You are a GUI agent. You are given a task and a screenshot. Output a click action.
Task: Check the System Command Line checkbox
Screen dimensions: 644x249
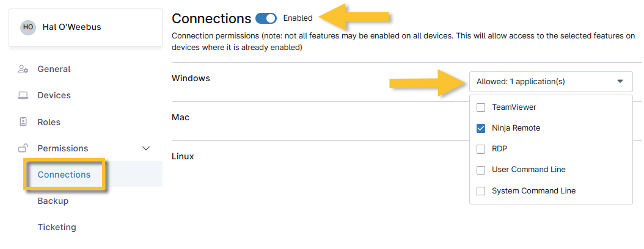tap(481, 191)
